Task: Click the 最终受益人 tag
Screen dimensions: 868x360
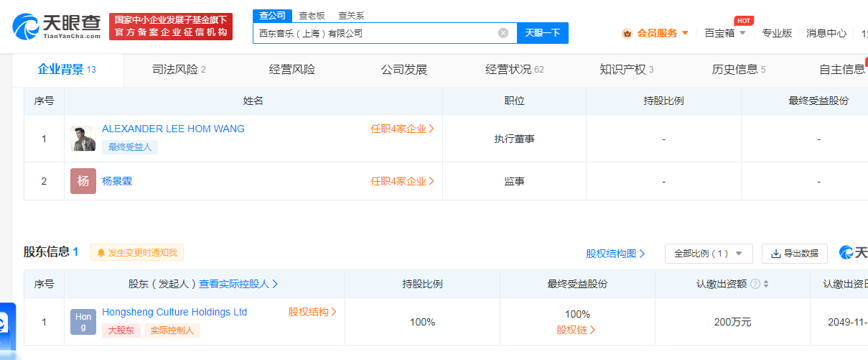Action: (x=130, y=147)
